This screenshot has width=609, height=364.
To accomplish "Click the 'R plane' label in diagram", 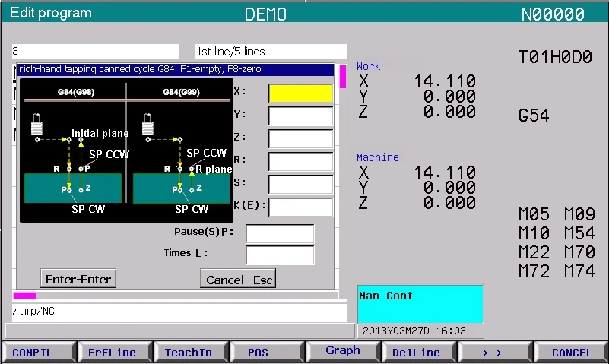I will click(x=214, y=169).
